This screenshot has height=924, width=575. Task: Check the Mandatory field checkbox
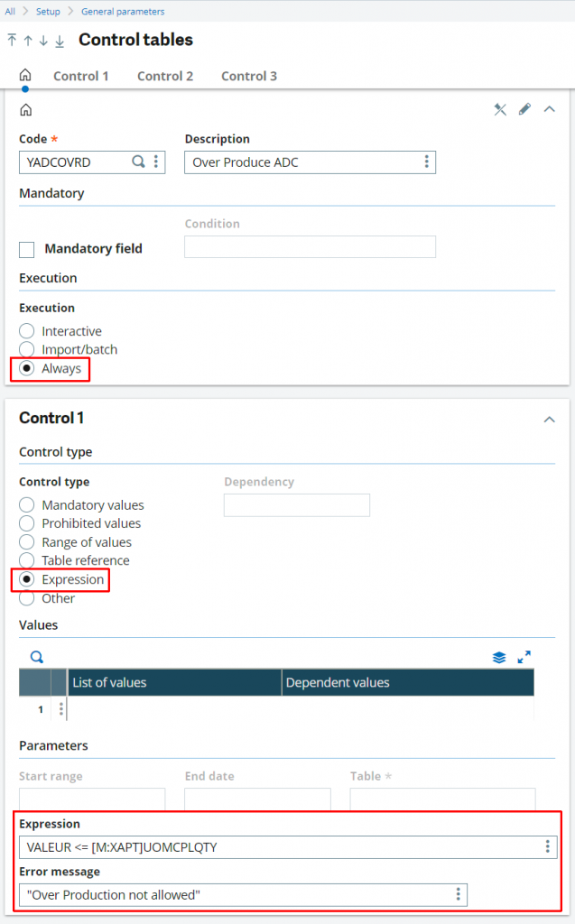pos(27,249)
